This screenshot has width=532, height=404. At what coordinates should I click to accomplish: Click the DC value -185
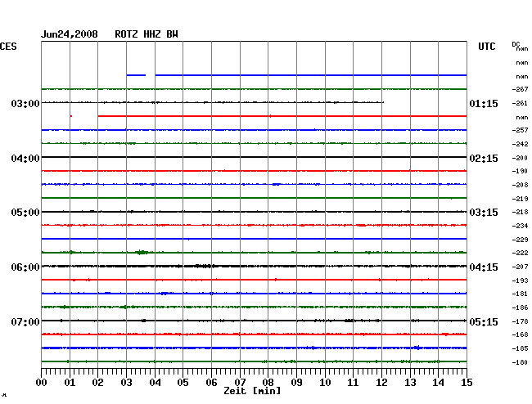(520, 348)
